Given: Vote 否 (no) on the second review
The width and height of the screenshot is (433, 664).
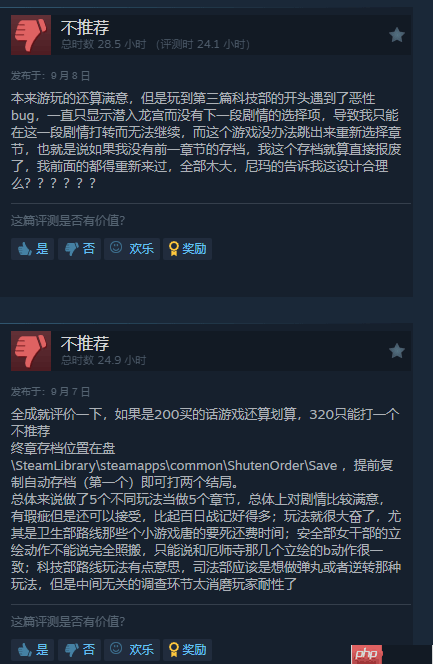Looking at the screenshot, I should pyautogui.click(x=79, y=650).
